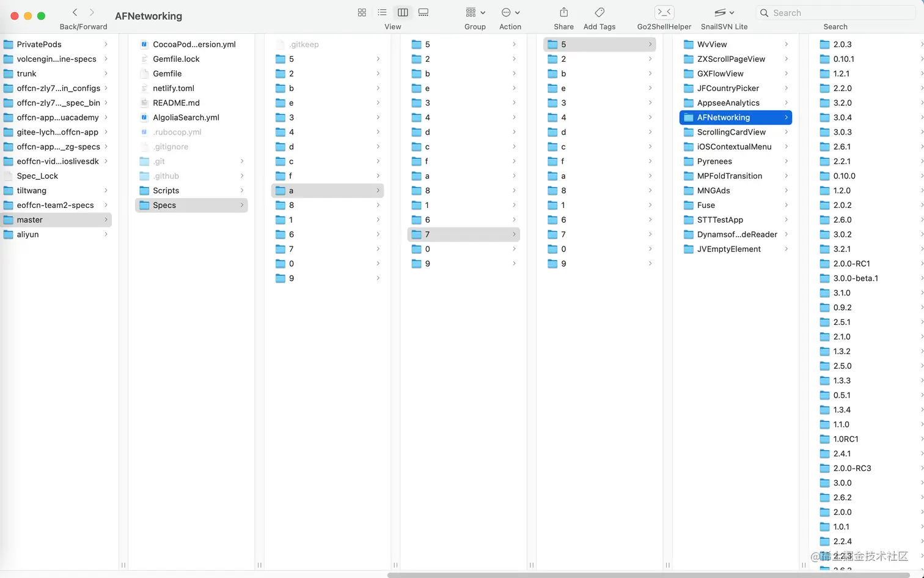Screen dimensions: 924x578
Task: Expand the .github folder chevron
Action: [242, 176]
